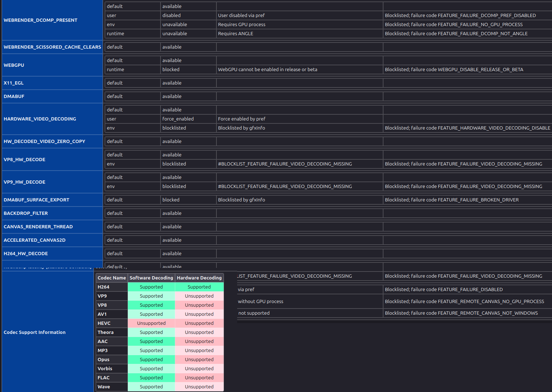Click HARDWARE_VIDEO_DECODING 'env' type cell
The height and width of the screenshot is (392, 552).
(x=133, y=128)
